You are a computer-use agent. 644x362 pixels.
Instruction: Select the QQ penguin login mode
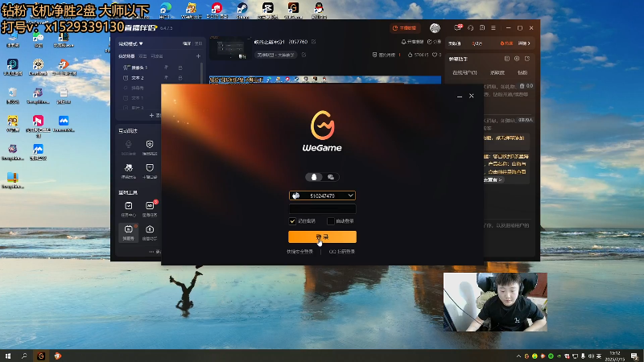point(314,177)
